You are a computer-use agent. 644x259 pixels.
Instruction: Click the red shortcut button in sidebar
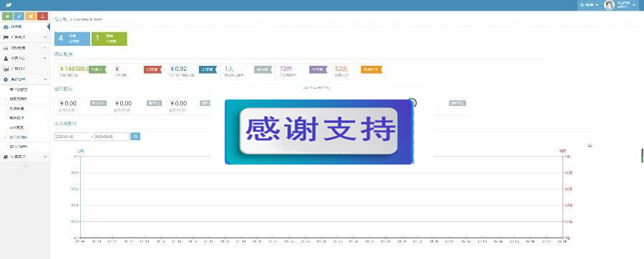(43, 16)
